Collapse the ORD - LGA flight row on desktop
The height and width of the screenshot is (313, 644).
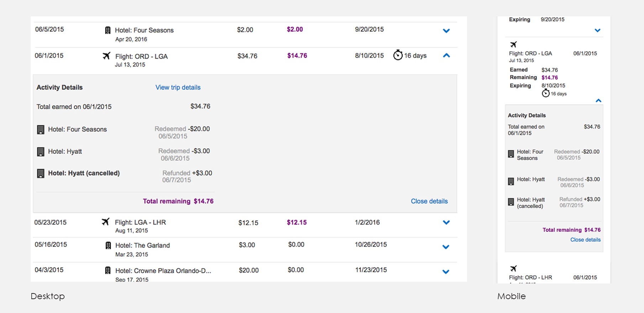point(446,55)
